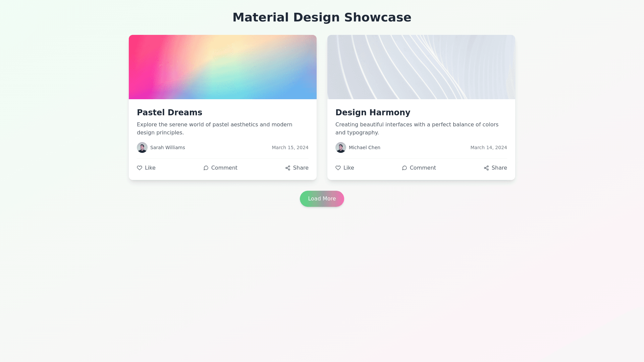This screenshot has height=362, width=644.
Task: Click the Pastel Dreams description text
Action: click(214, 128)
